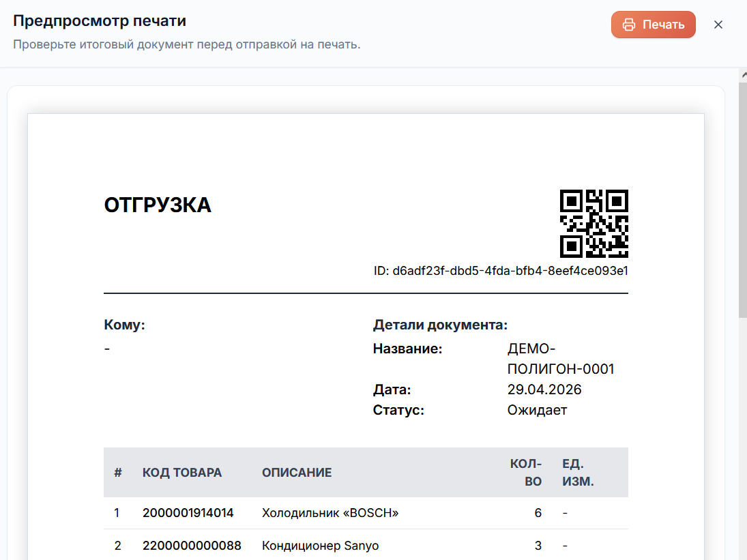Screen dimensions: 747x560
Task: Click the Кондиционер Sanyo row description
Action: tap(320, 546)
